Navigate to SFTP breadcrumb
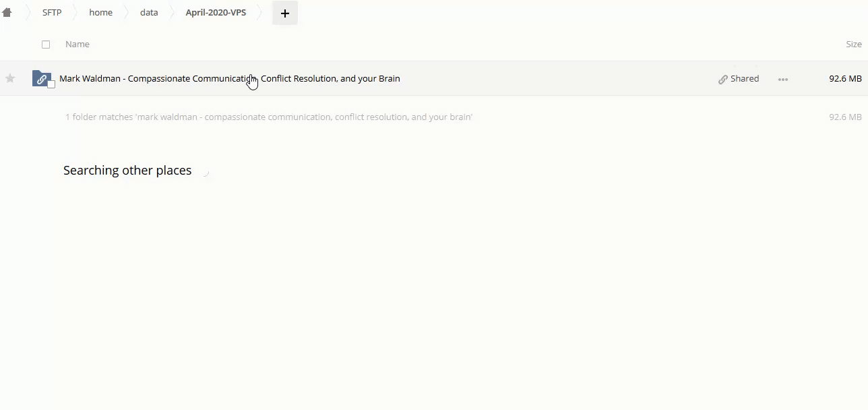 [52, 13]
